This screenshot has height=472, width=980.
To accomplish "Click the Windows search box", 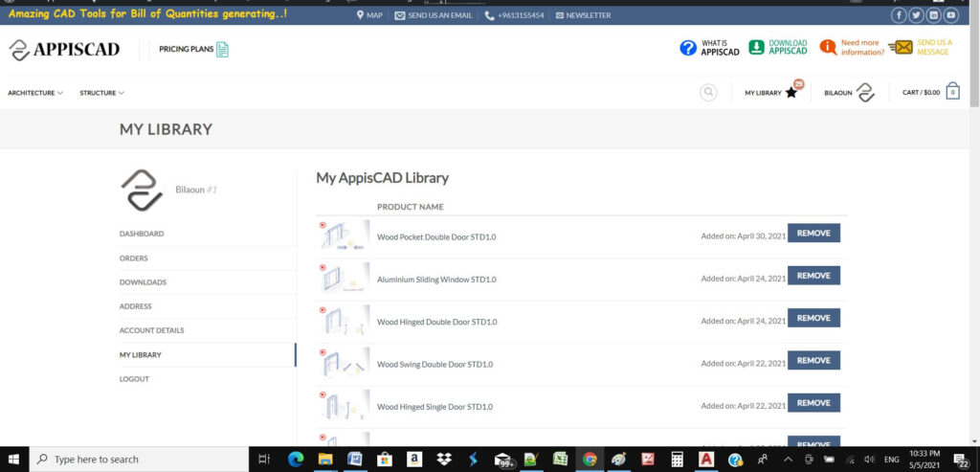I will coord(139,460).
